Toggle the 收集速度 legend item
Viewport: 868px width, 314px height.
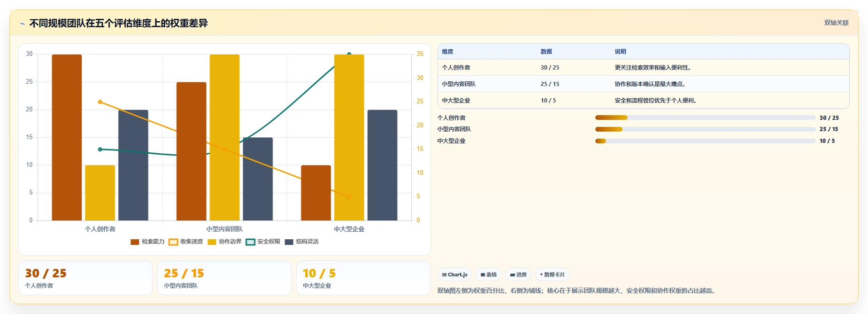click(x=186, y=242)
